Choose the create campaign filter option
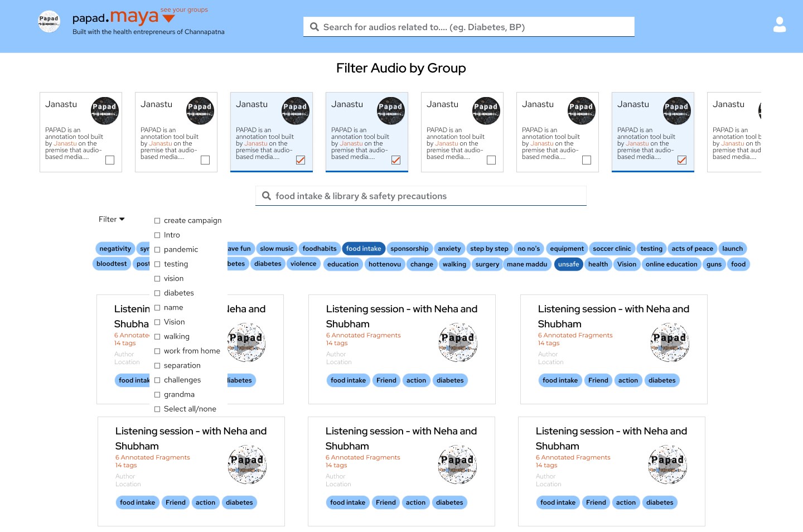Image resolution: width=803 pixels, height=532 pixels. [157, 221]
